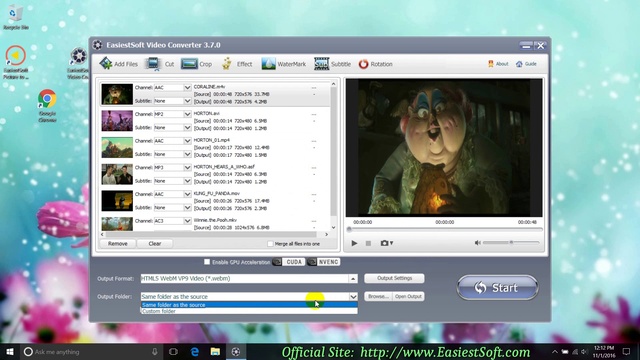This screenshot has height=360, width=640.
Task: Click the NVENC acceleration badge
Action: pyautogui.click(x=324, y=262)
